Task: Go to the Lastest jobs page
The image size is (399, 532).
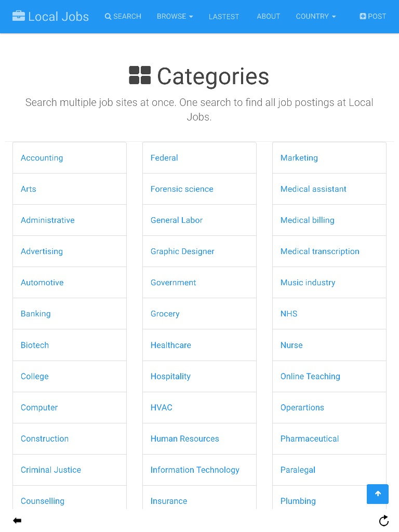Action: coord(224,17)
